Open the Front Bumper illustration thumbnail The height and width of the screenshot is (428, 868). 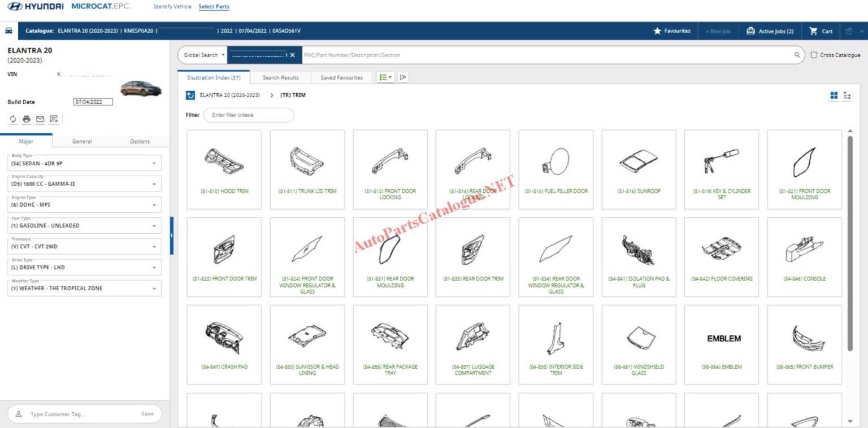804,344
